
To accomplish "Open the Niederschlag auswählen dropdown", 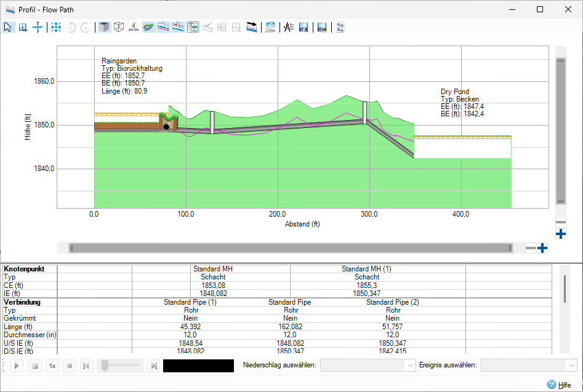I will click(368, 366).
